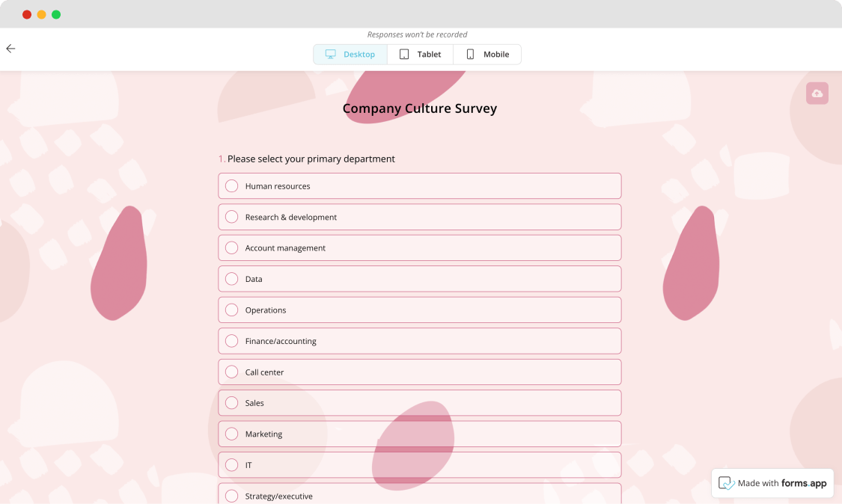Screen dimensions: 842x504
Task: Select the Desktop preview tab
Action: click(x=350, y=55)
